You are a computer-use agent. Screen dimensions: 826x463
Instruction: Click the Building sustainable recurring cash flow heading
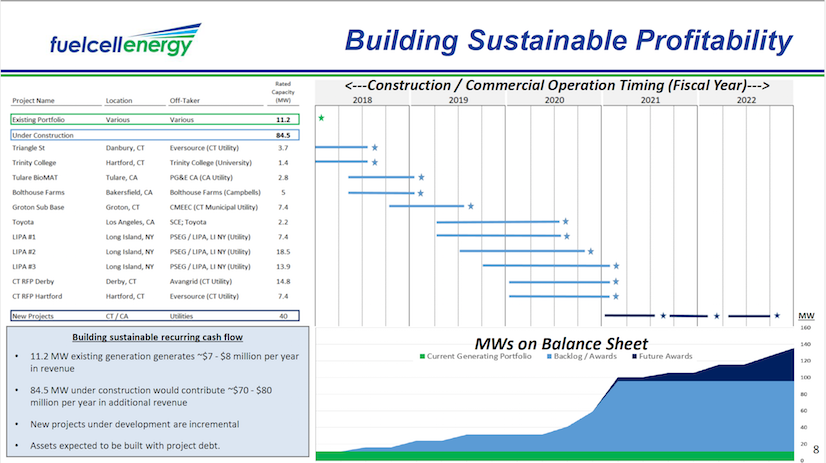[158, 337]
